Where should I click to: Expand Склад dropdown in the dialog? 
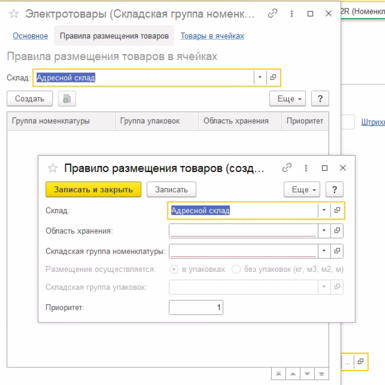tap(324, 210)
